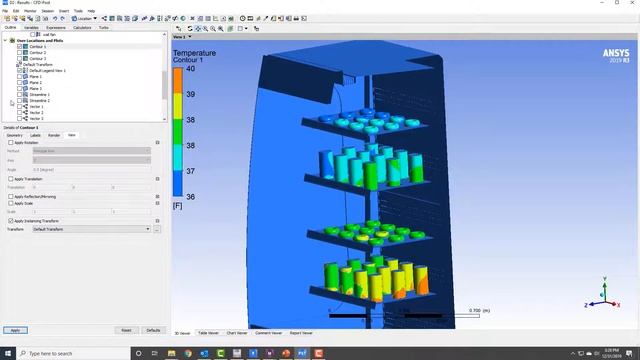Image resolution: width=640 pixels, height=360 pixels.
Task: Click the green band of temperature legend
Action: click(178, 131)
